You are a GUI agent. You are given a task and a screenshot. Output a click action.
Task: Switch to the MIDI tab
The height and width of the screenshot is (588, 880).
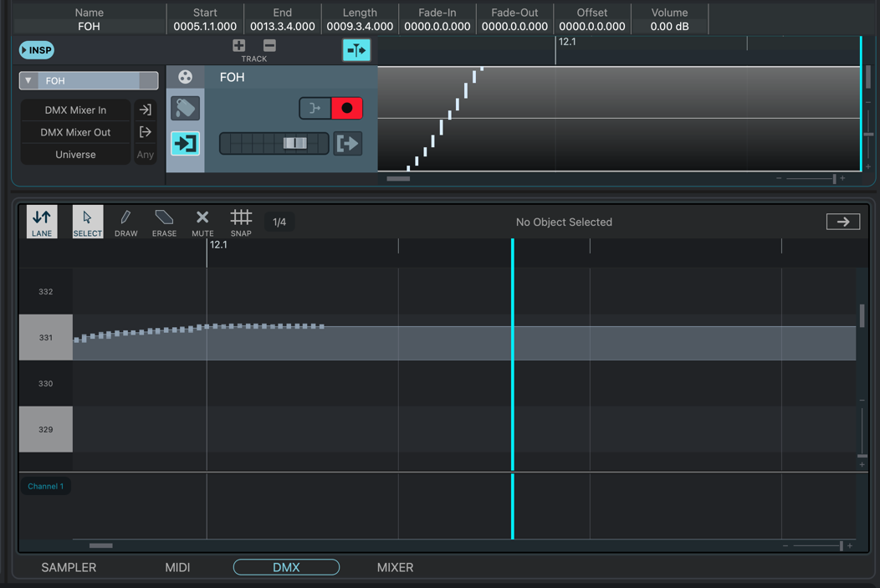tap(177, 567)
